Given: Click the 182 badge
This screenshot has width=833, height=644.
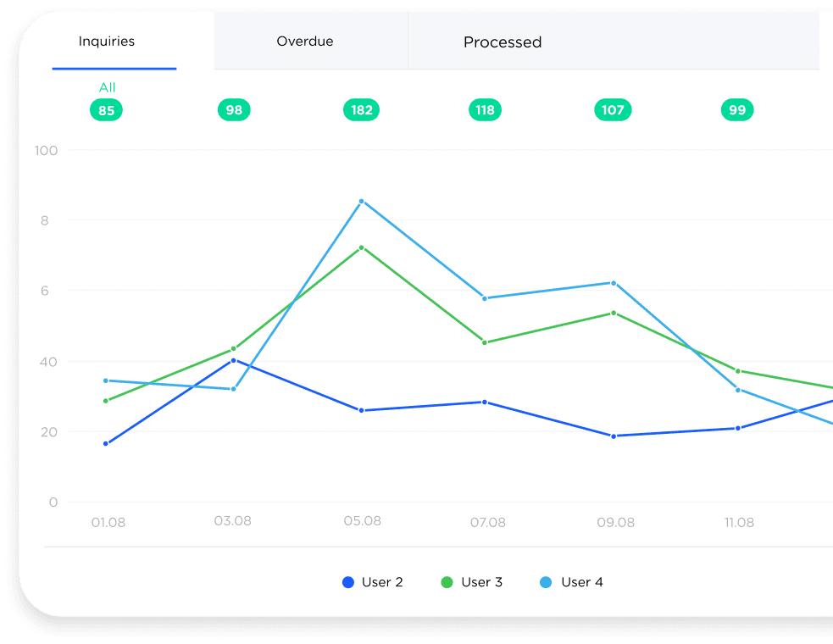Looking at the screenshot, I should pos(361,109).
